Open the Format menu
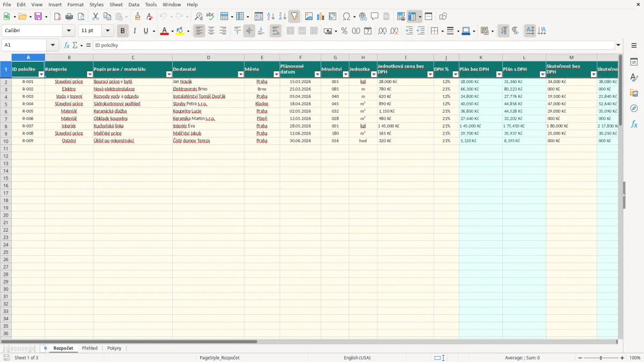Image resolution: width=644 pixels, height=362 pixels. click(x=75, y=4)
